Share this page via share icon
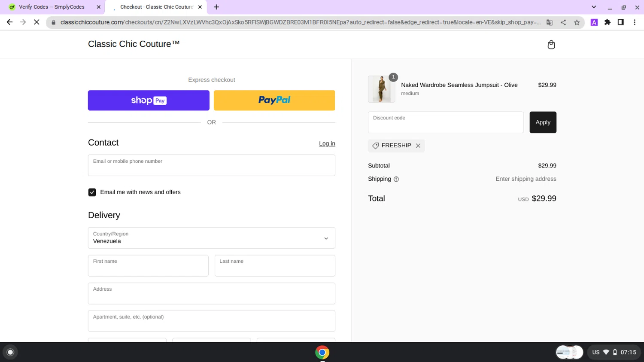The image size is (644, 362). tap(563, 22)
